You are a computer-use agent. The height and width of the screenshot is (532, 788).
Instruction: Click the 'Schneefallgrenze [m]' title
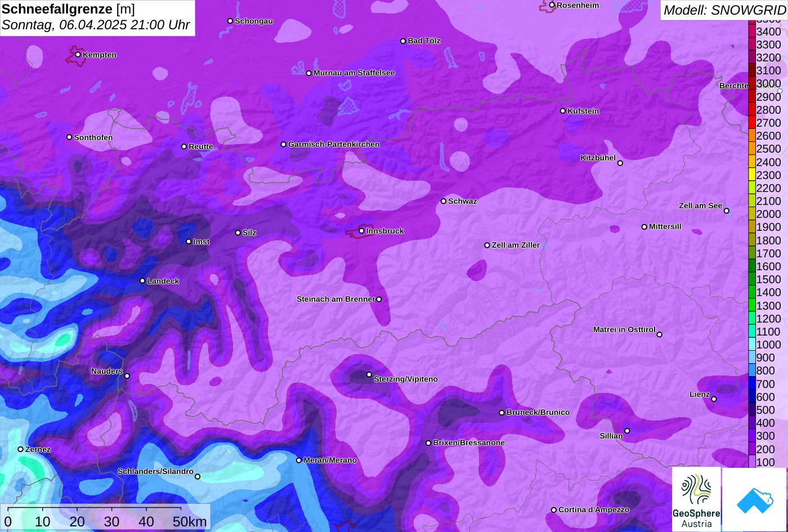coord(68,9)
